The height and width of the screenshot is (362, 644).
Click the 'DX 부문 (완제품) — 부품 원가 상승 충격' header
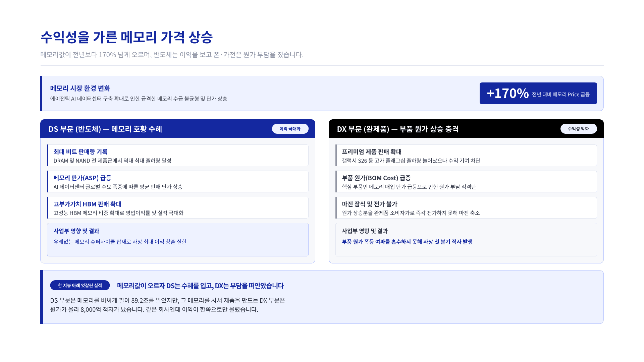[398, 129]
